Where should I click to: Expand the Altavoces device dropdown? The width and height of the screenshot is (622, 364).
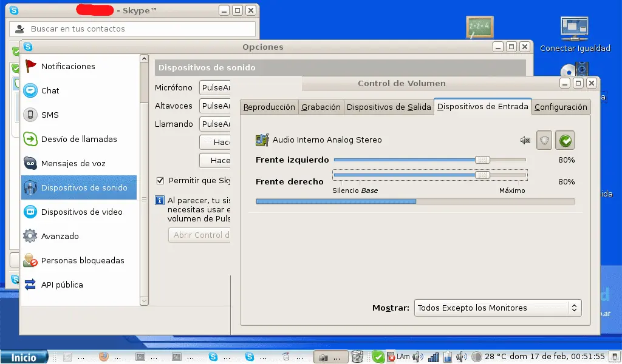[x=215, y=106]
